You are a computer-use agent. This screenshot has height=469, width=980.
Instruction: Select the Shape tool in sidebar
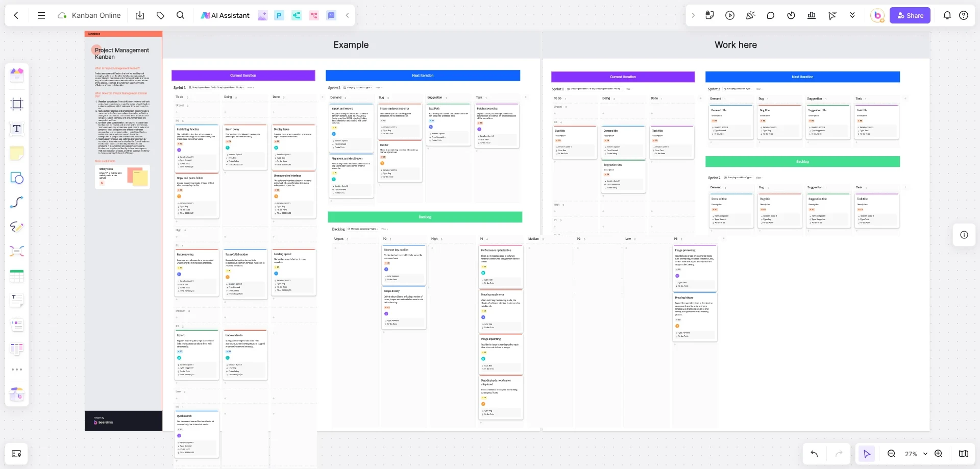pyautogui.click(x=17, y=178)
